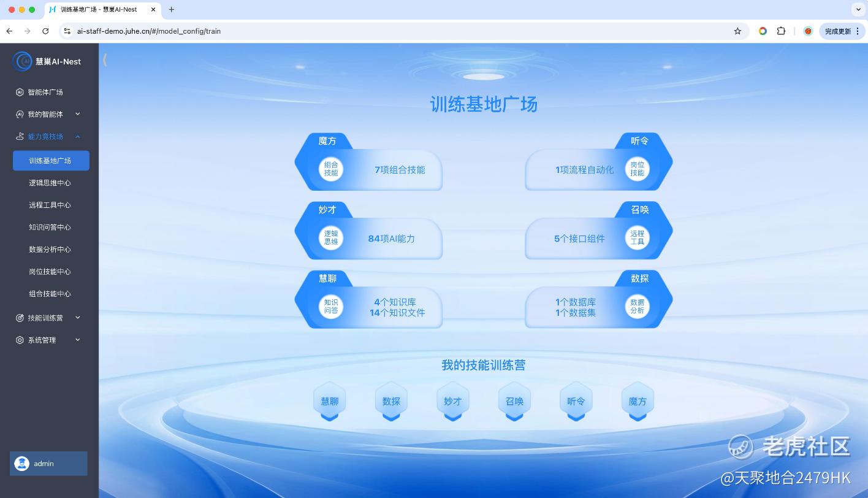The width and height of the screenshot is (868, 498).
Task: Click the 1个数据集 text
Action: coord(576,313)
